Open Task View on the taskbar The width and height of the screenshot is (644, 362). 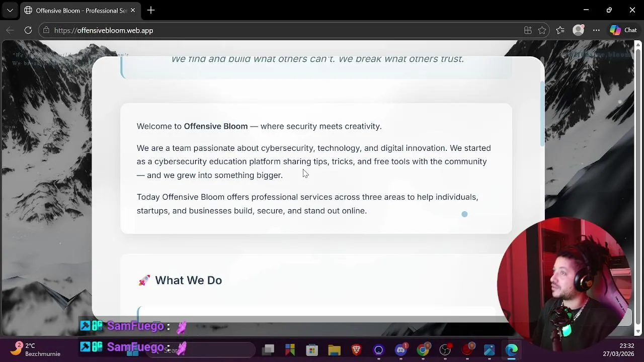click(x=268, y=349)
